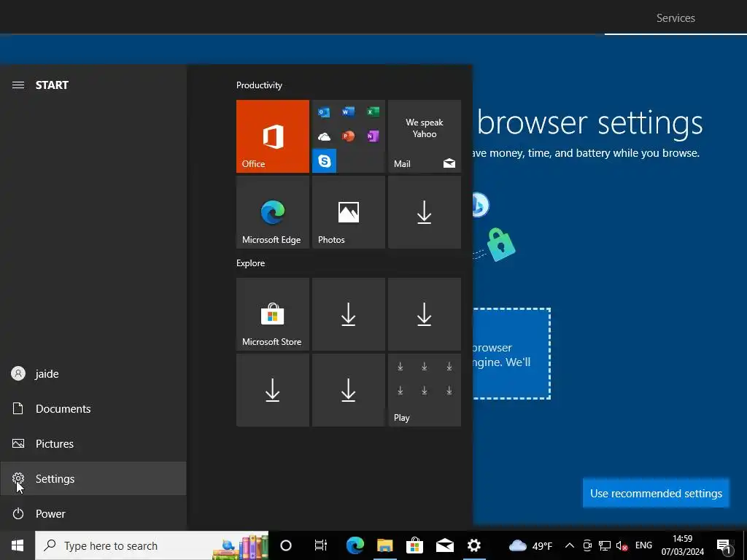Open Mail from the taskbar

tap(445, 545)
